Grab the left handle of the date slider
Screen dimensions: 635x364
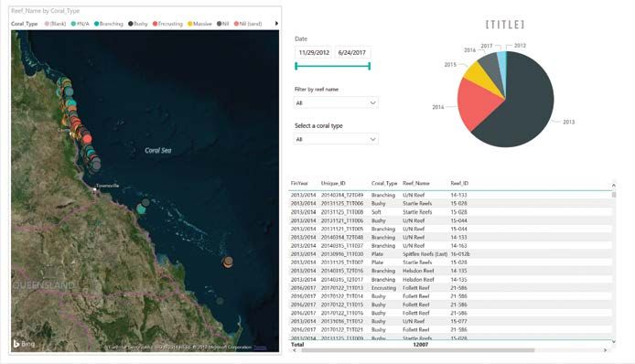point(296,66)
